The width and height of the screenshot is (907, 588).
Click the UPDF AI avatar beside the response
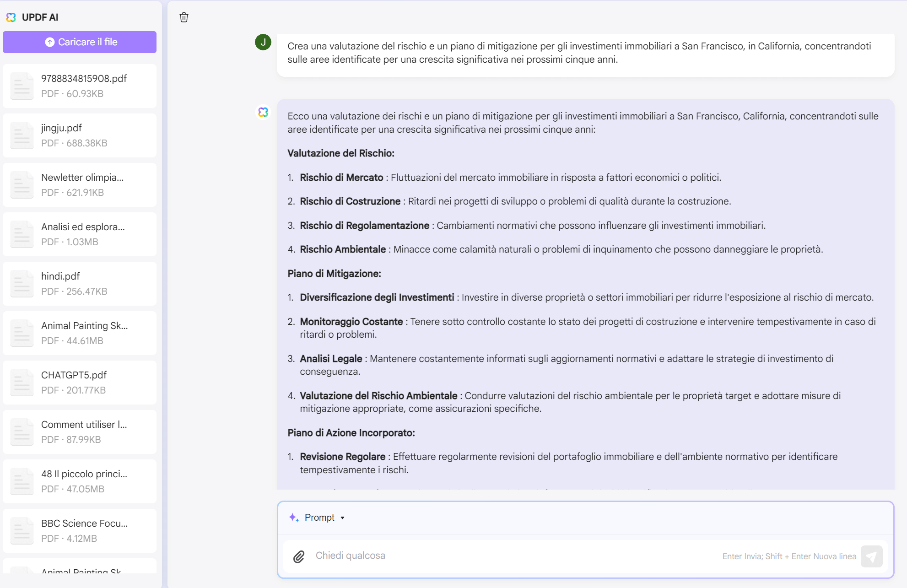263,112
